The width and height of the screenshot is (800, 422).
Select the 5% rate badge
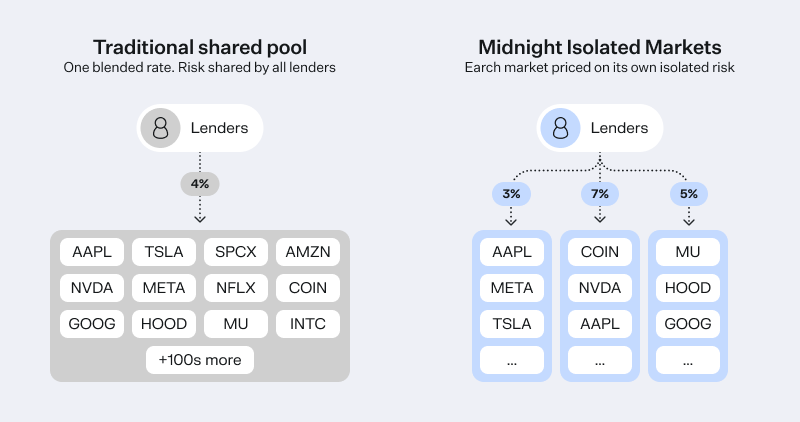tap(689, 194)
